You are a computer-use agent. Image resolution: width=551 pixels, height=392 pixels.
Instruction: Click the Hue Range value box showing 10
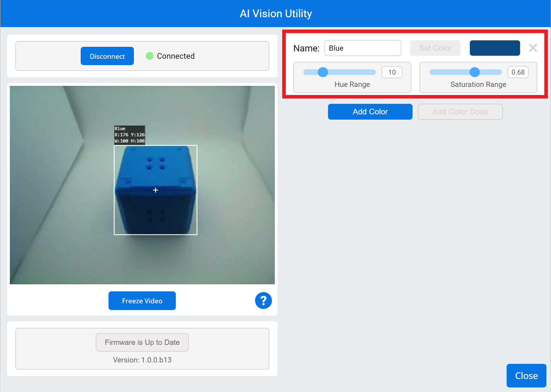(x=392, y=72)
